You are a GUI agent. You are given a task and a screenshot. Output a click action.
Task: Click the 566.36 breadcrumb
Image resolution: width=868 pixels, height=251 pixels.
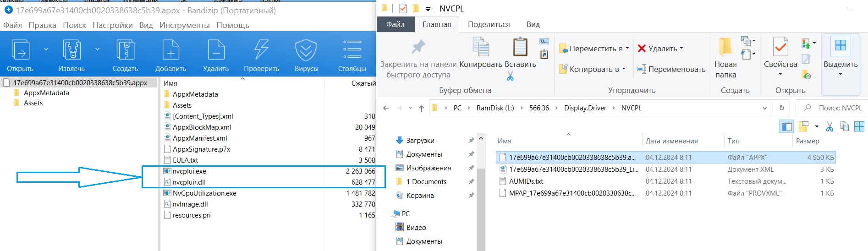(539, 108)
